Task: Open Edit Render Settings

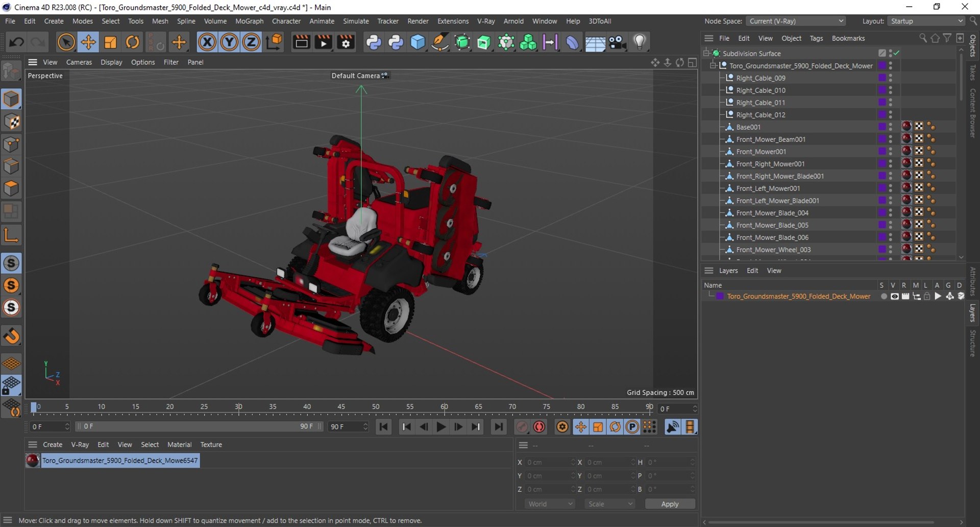Action: (346, 42)
